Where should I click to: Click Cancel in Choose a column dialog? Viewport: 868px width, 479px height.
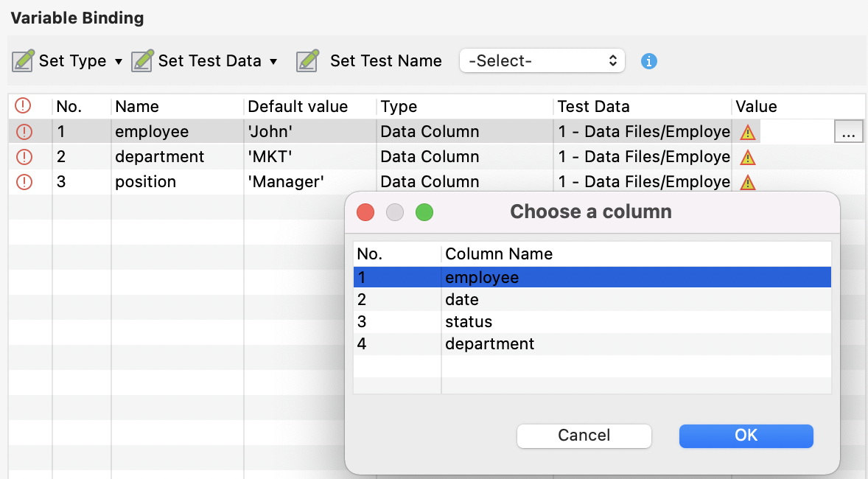[584, 436]
